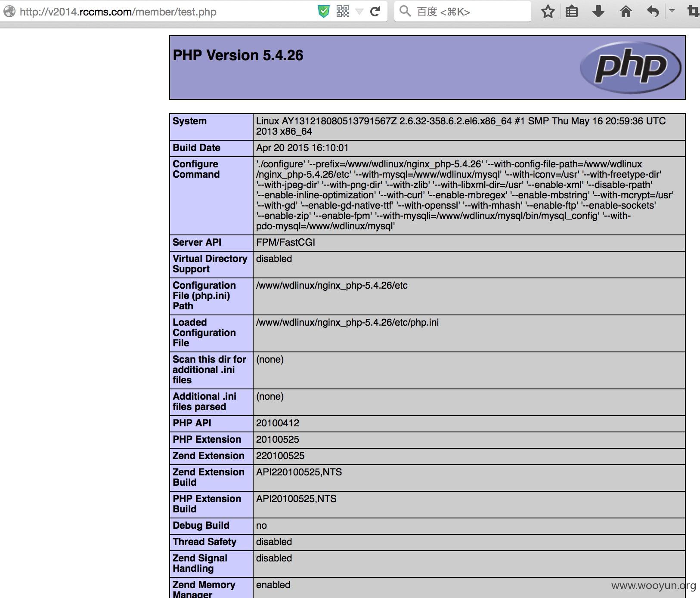700x598 pixels.
Task: Expand the dropdown next to undo arrow
Action: click(672, 11)
